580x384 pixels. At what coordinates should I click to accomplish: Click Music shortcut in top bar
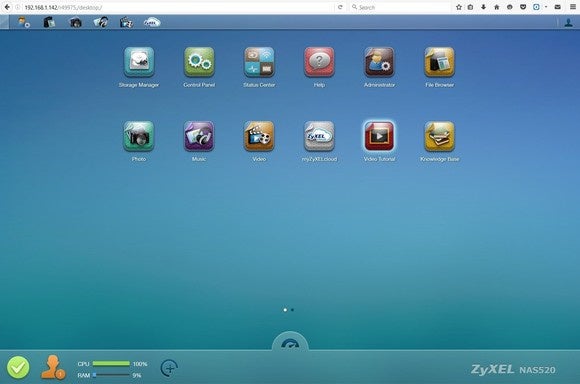101,22
